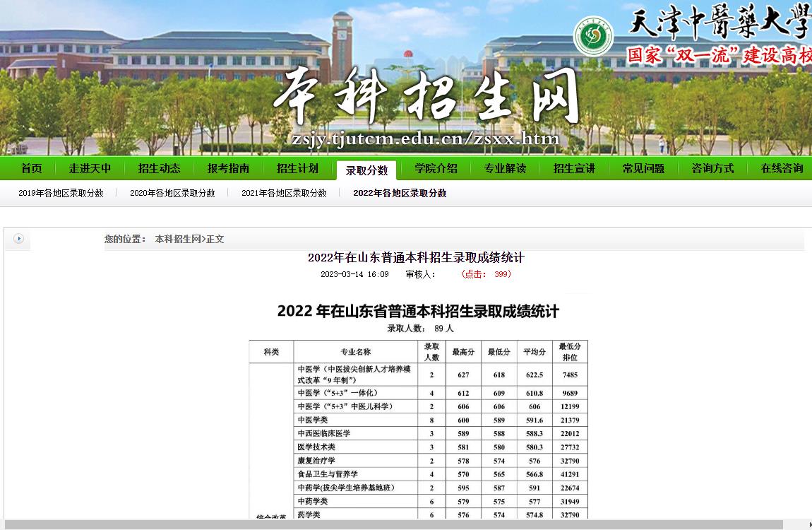This screenshot has width=812, height=530.
Task: Click the 最低分 column header
Action: [498, 352]
